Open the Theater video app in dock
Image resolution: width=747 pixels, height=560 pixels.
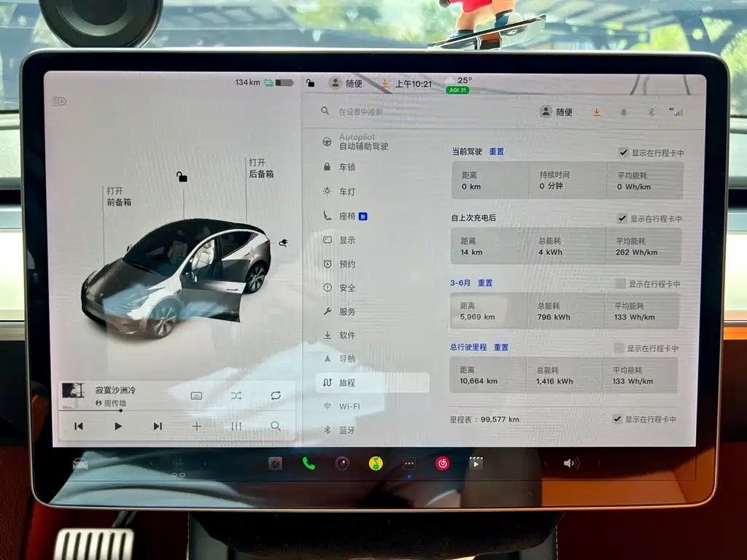pyautogui.click(x=476, y=463)
